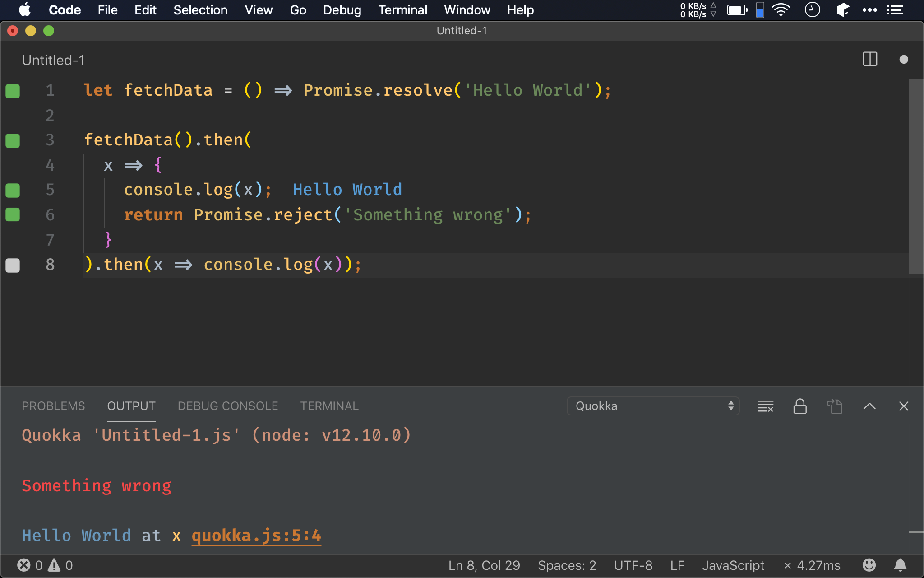Image resolution: width=924 pixels, height=578 pixels.
Task: Open the Edit menu
Action: [145, 10]
